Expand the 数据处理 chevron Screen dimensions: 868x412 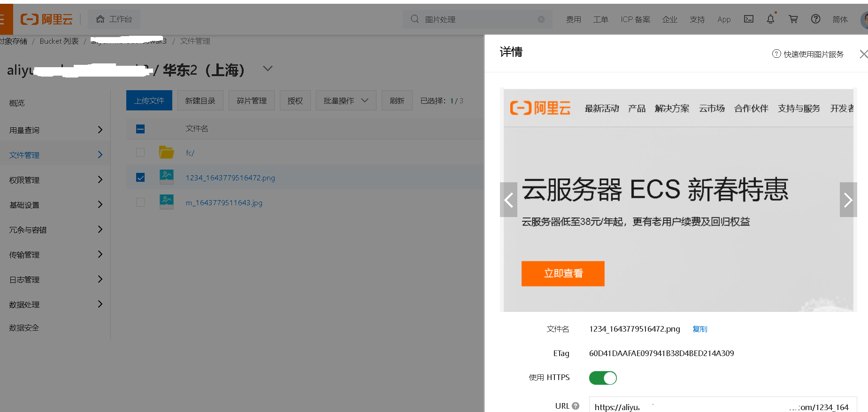click(x=100, y=304)
